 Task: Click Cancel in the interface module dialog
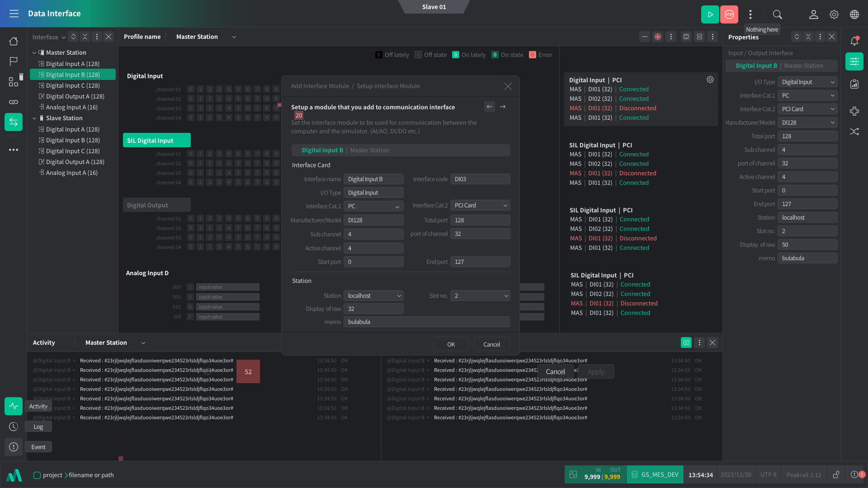(491, 344)
